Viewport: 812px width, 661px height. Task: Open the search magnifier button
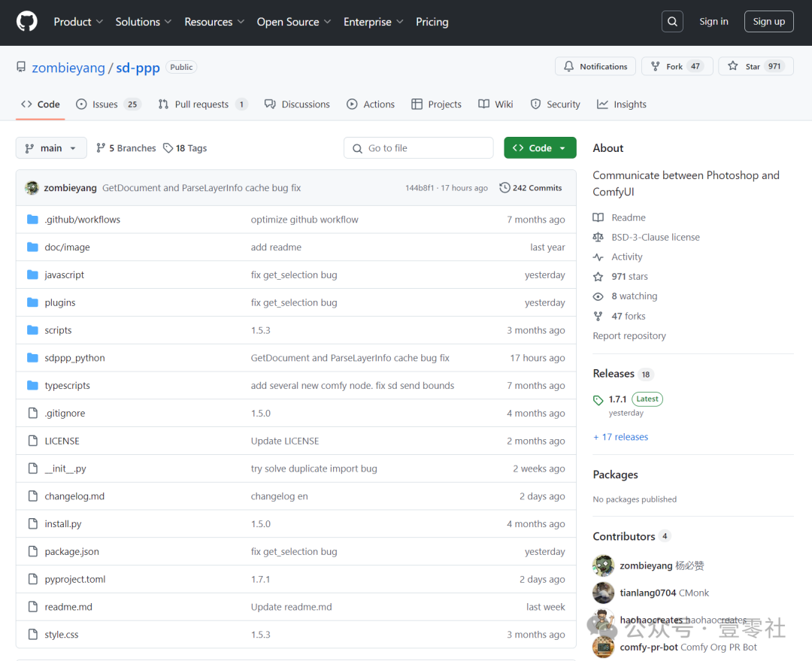click(672, 22)
